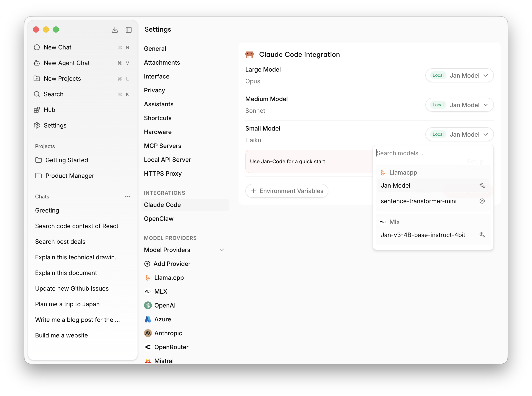Click the Add Provider plus icon
The height and width of the screenshot is (396, 532).
click(x=147, y=264)
